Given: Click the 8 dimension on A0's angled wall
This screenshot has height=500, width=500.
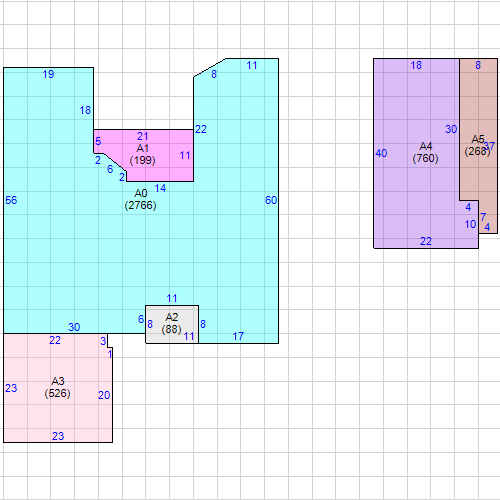Looking at the screenshot, I should [x=214, y=74].
